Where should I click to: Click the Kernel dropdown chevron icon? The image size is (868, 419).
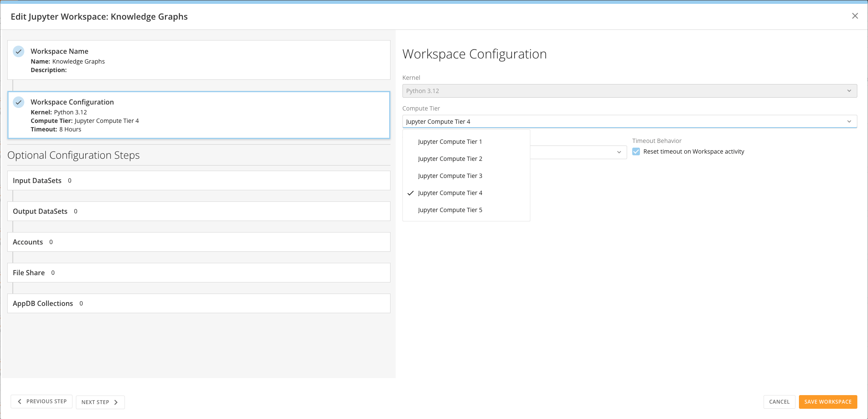point(849,91)
